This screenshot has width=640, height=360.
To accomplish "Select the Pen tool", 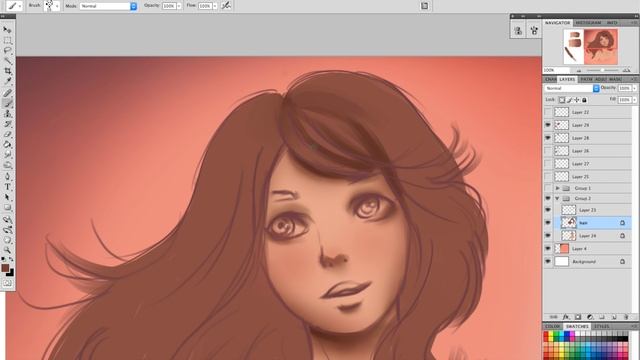I will point(7,176).
